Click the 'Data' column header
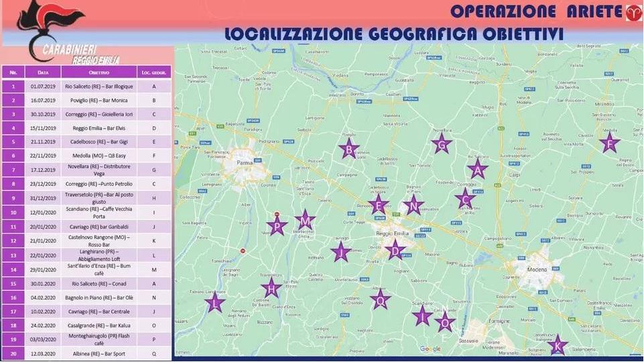 [43, 72]
